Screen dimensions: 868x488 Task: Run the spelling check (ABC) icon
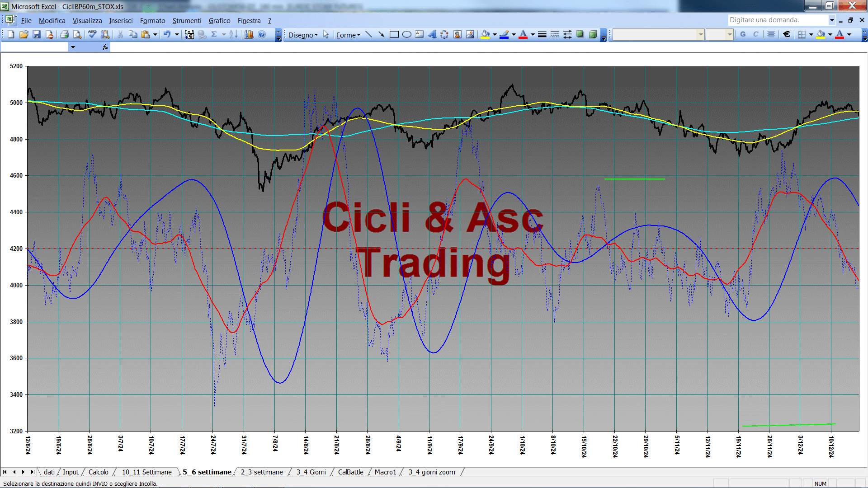(x=92, y=34)
